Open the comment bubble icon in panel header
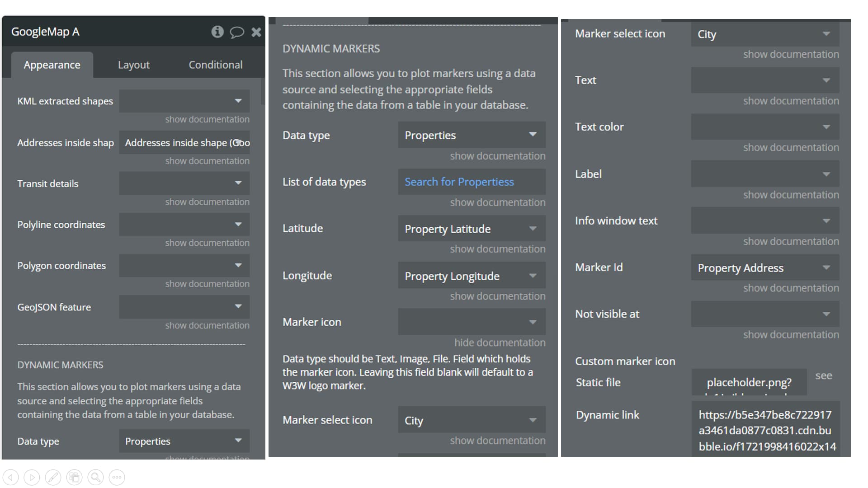 point(237,32)
